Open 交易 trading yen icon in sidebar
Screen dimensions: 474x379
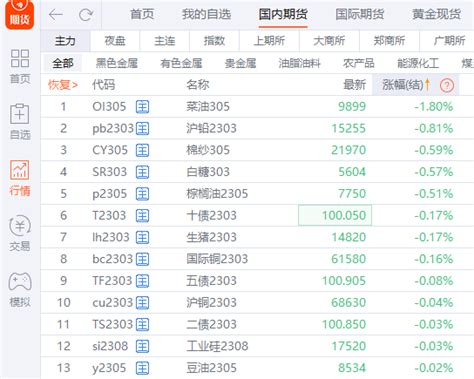coord(20,226)
